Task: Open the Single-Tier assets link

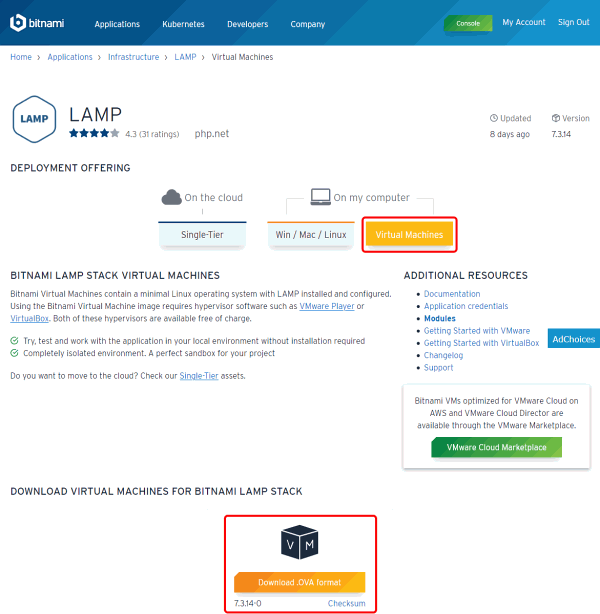Action: click(199, 376)
